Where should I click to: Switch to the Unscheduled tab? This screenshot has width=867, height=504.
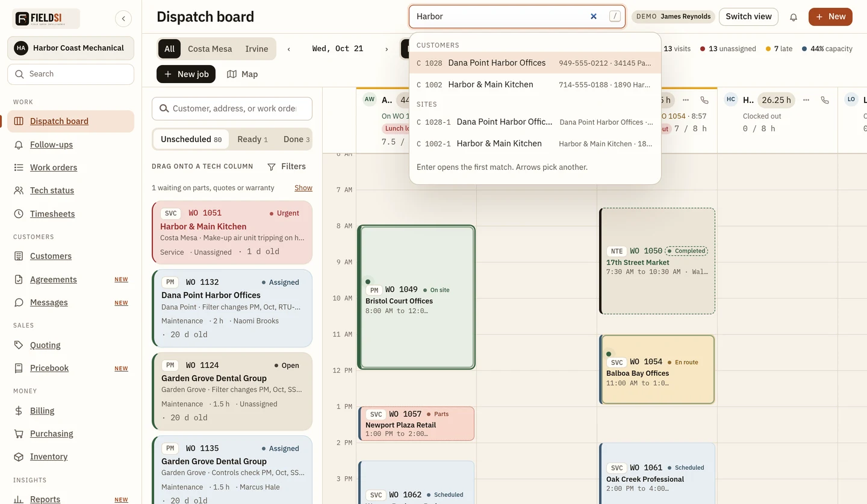point(191,139)
